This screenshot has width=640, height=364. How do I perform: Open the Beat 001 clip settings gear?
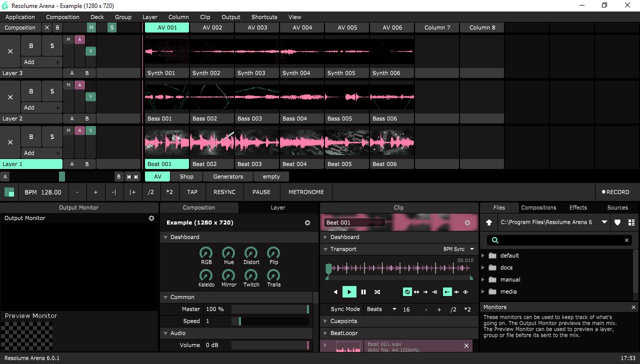[467, 223]
